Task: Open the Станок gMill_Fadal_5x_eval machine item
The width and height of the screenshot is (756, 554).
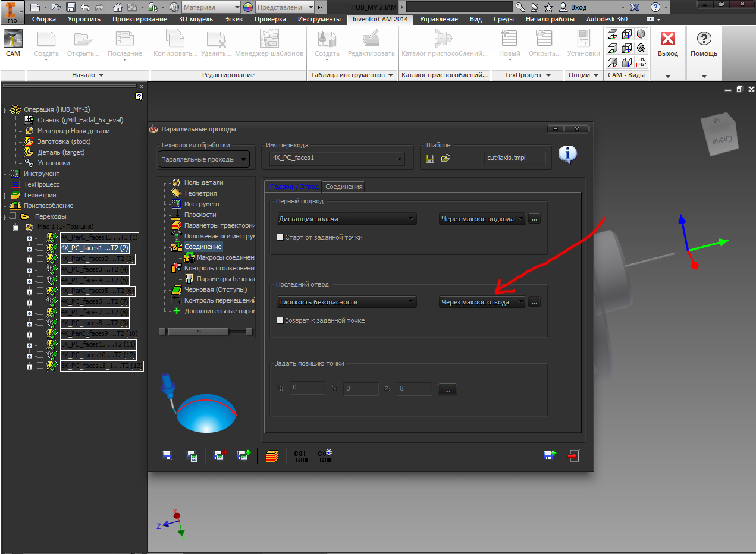Action: point(73,120)
